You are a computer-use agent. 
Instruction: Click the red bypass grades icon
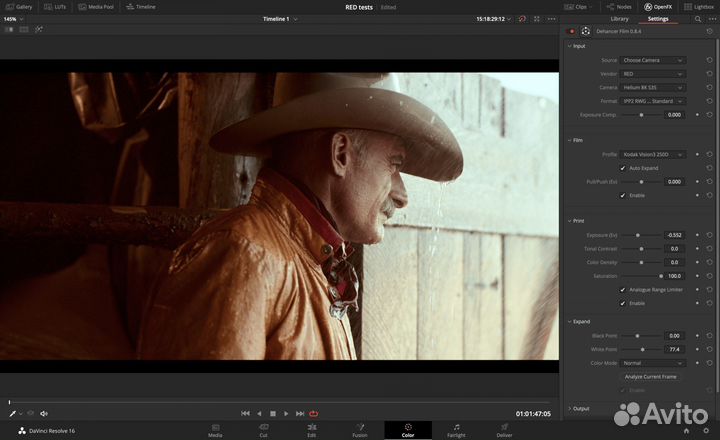pyautogui.click(x=522, y=19)
